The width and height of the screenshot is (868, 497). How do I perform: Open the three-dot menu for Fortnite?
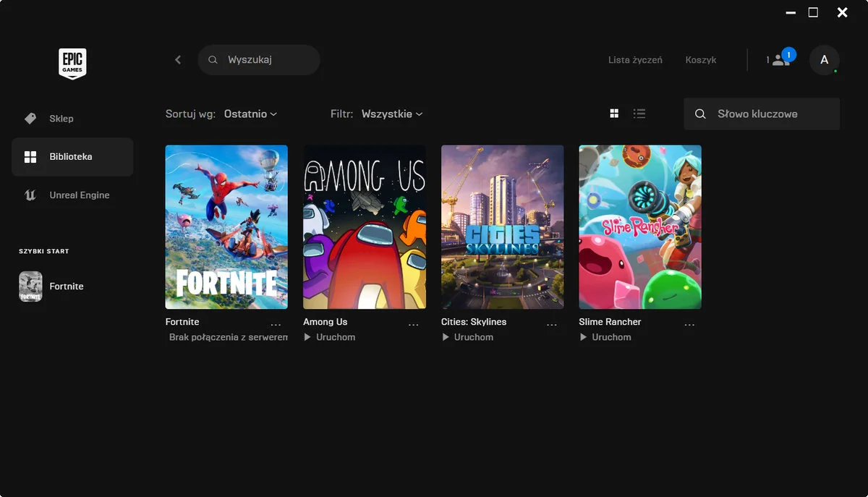(x=276, y=325)
